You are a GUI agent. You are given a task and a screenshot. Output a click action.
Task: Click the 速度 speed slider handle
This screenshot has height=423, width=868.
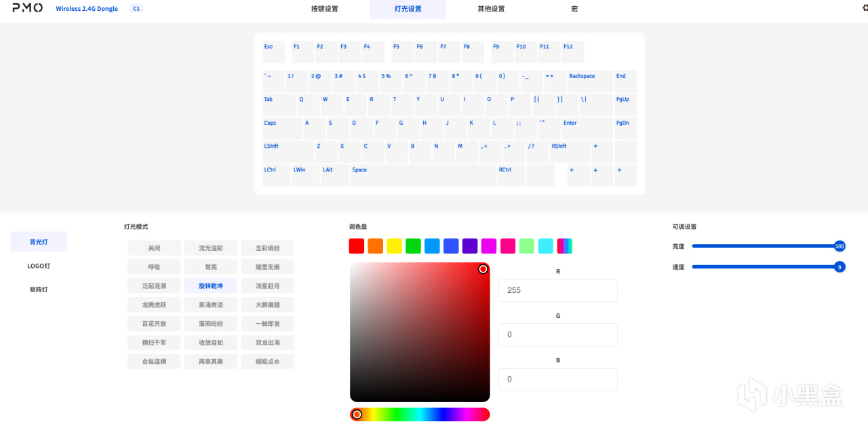coord(840,267)
